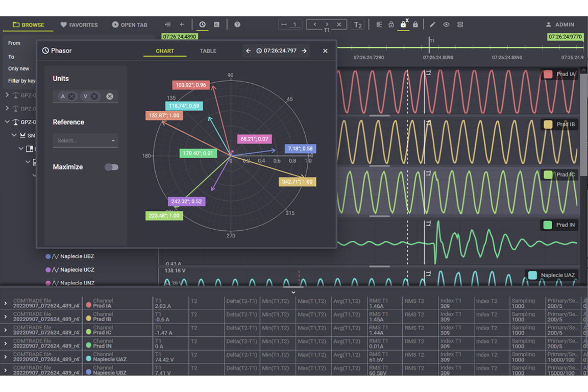The height and width of the screenshot is (392, 588).
Task: Remove the V unit chip
Action: (94, 96)
